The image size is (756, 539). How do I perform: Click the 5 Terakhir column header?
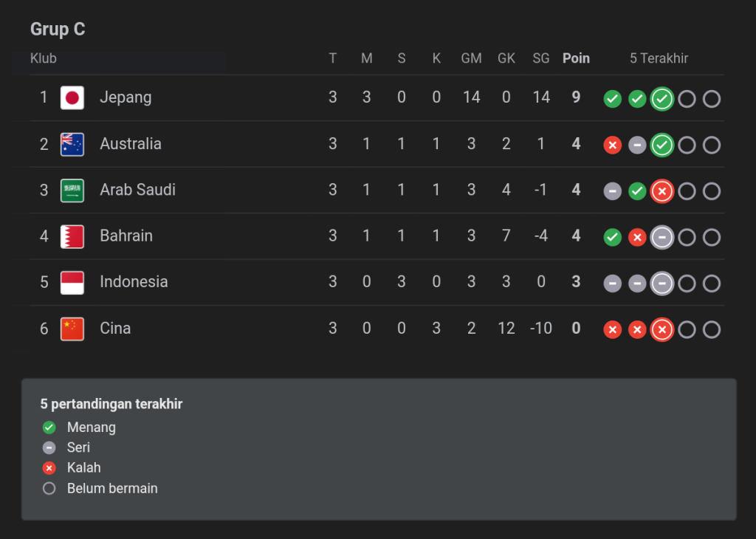click(659, 58)
